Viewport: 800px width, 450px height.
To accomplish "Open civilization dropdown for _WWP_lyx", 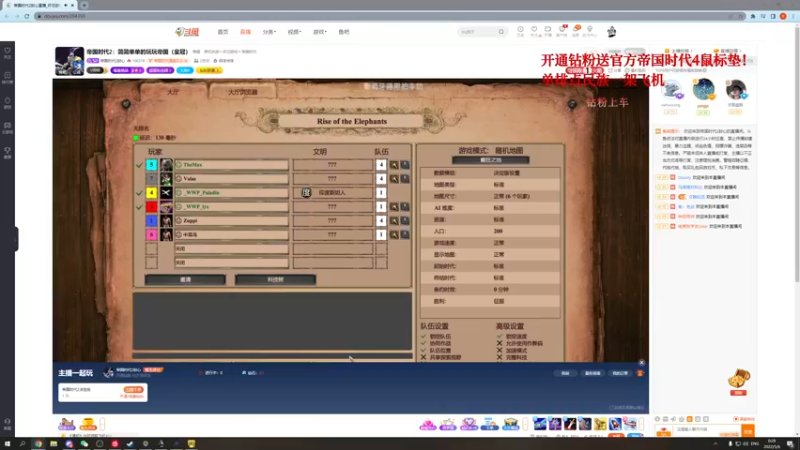I will pos(333,207).
